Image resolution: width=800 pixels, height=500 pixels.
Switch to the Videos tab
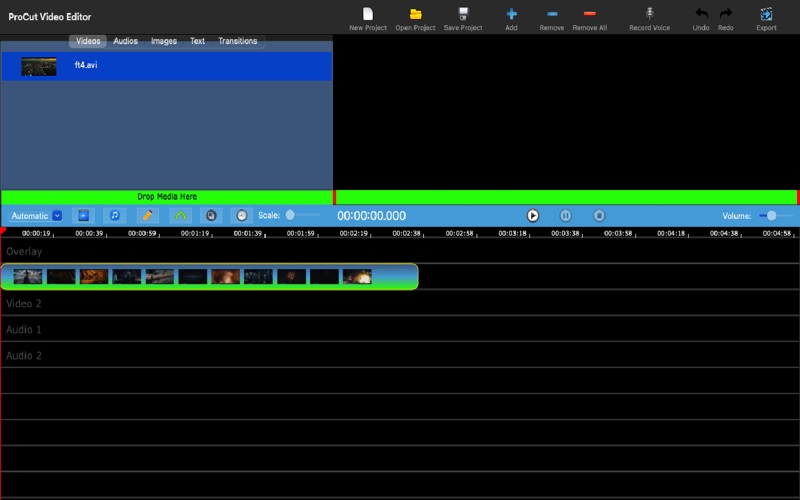click(x=88, y=41)
